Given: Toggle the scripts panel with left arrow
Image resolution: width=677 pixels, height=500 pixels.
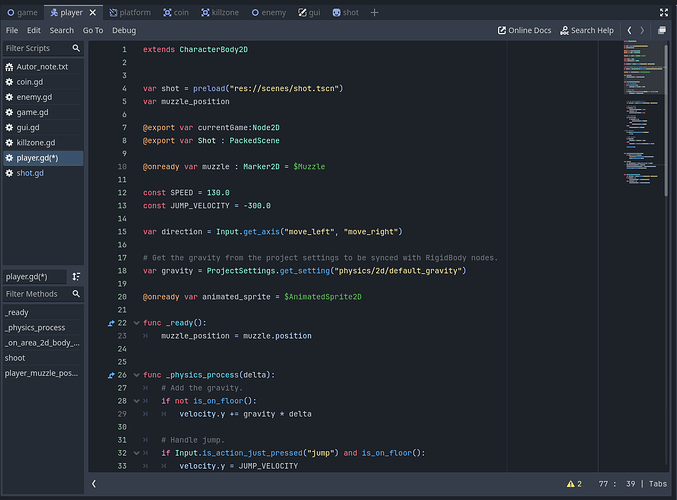Looking at the screenshot, I should click(x=94, y=484).
